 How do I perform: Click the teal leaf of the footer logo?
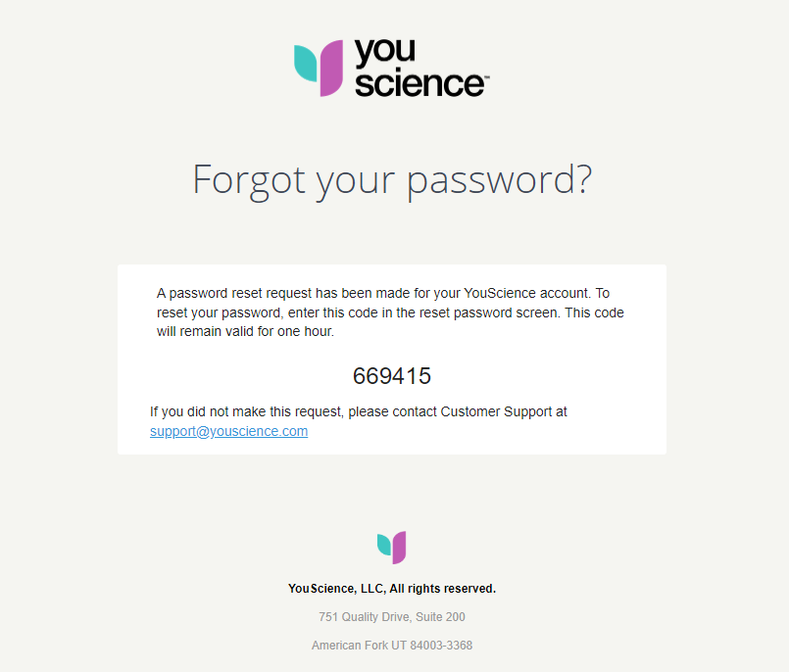pos(384,543)
